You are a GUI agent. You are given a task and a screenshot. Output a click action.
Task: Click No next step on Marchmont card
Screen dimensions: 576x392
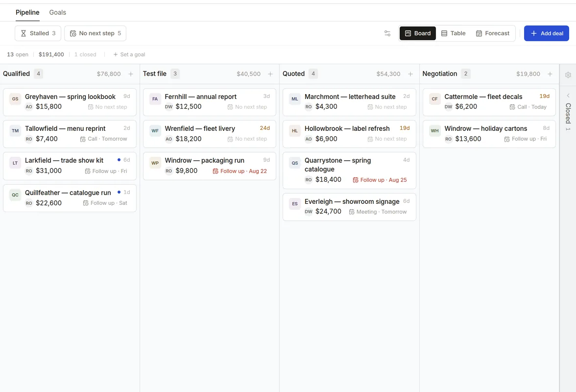click(x=387, y=107)
